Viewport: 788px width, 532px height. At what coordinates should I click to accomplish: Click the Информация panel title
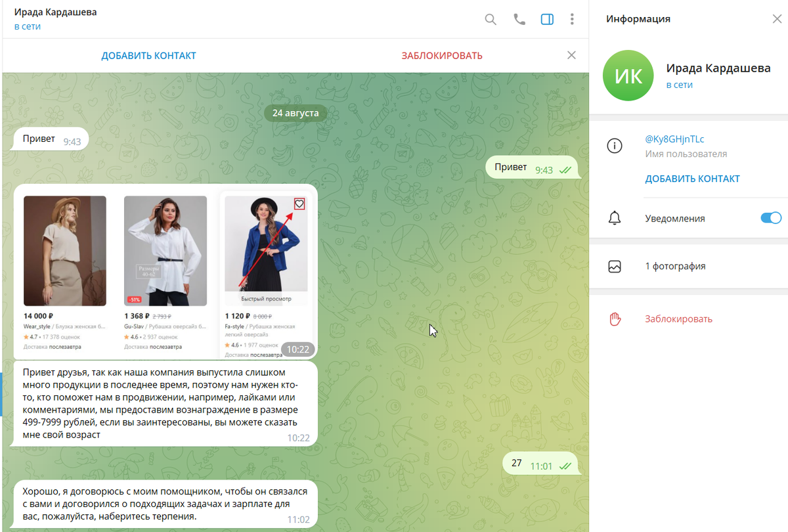pyautogui.click(x=638, y=19)
